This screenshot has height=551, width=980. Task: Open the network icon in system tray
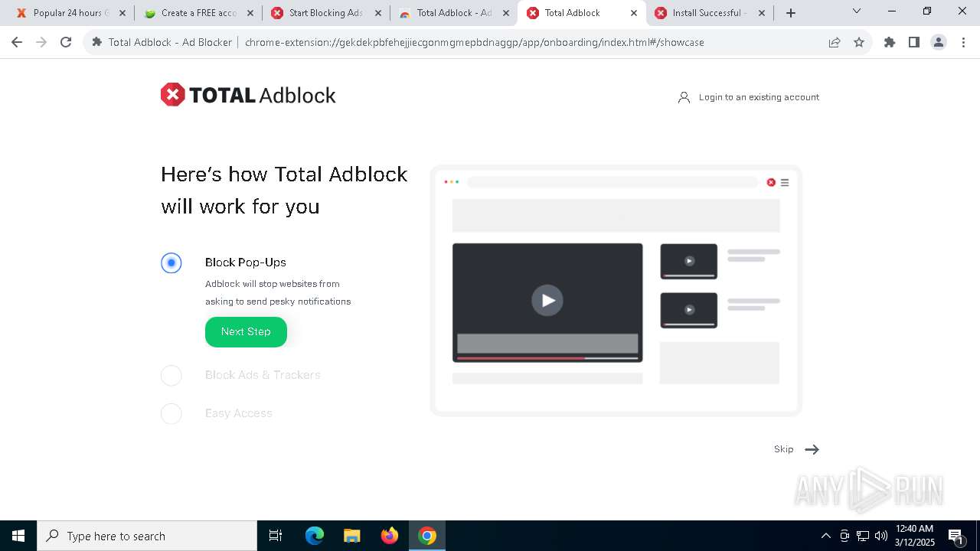[x=863, y=536]
